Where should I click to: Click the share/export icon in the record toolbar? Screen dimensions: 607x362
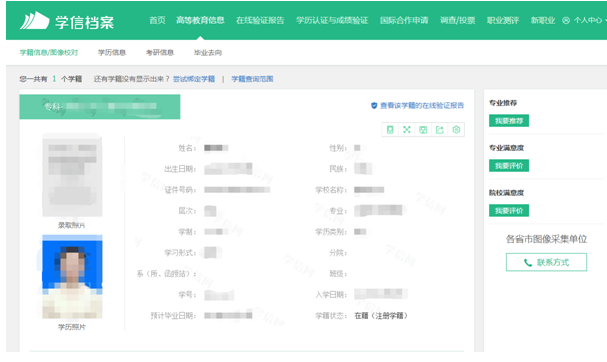point(439,130)
